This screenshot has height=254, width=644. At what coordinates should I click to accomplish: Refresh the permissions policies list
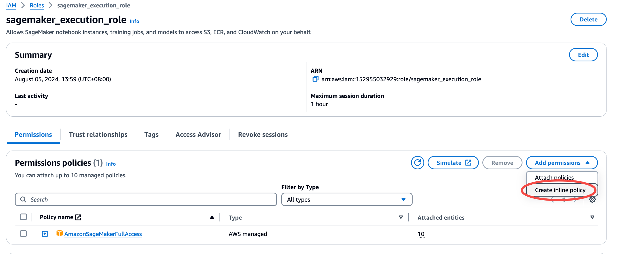417,162
